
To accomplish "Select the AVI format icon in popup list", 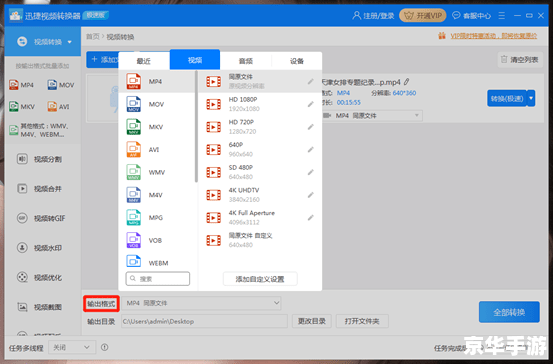I will (x=134, y=150).
